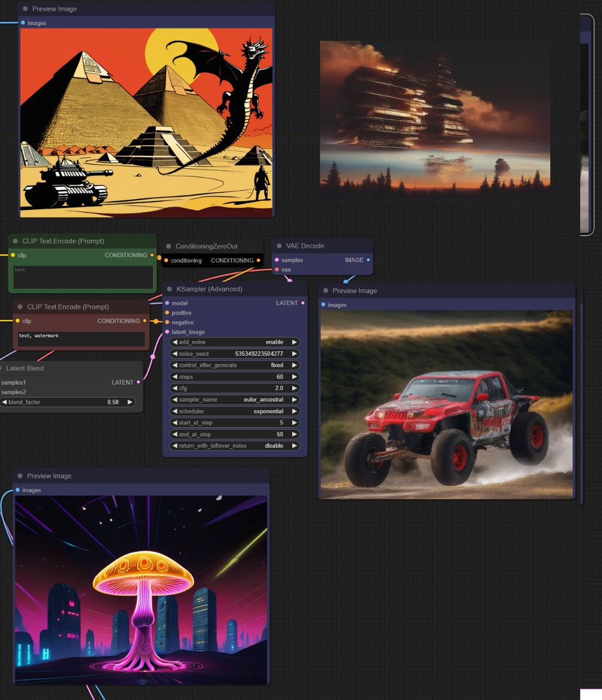Screen dimensions: 602x700
Task: Click the model input socket on KSampler
Action: click(x=167, y=303)
